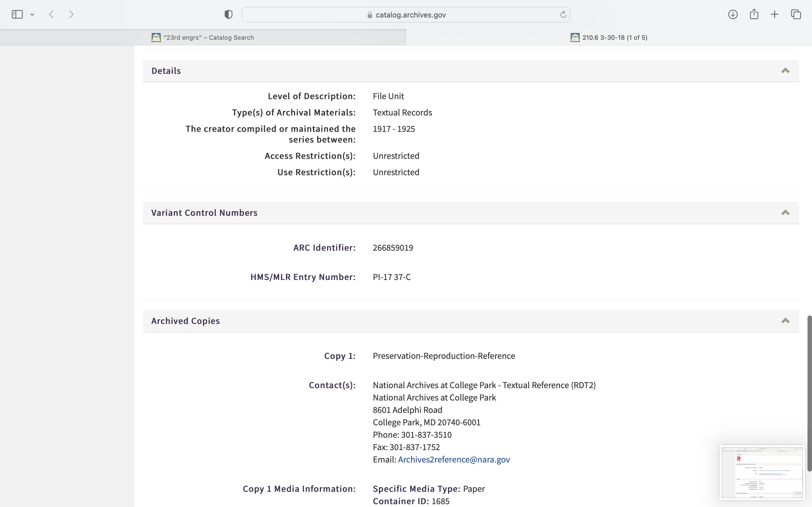Show downloads via the download icon
Viewport: 812px width, 507px height.
(733, 14)
